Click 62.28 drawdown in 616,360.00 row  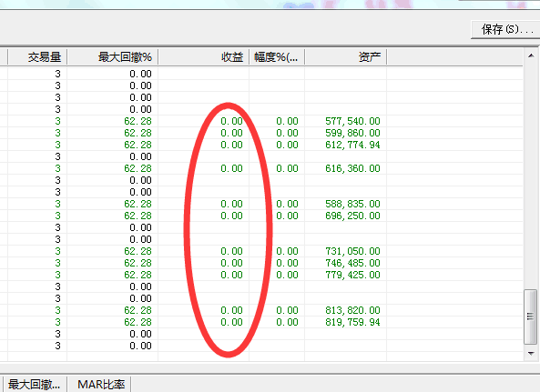138,168
